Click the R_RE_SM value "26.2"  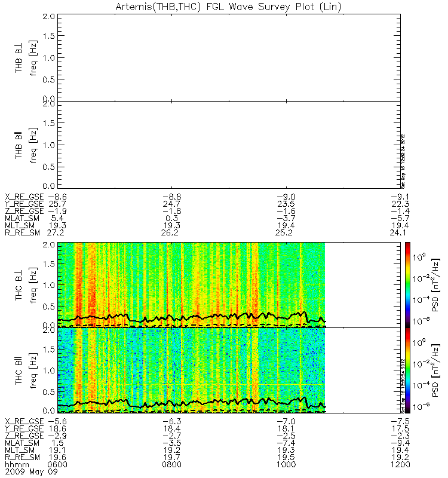[x=170, y=232]
